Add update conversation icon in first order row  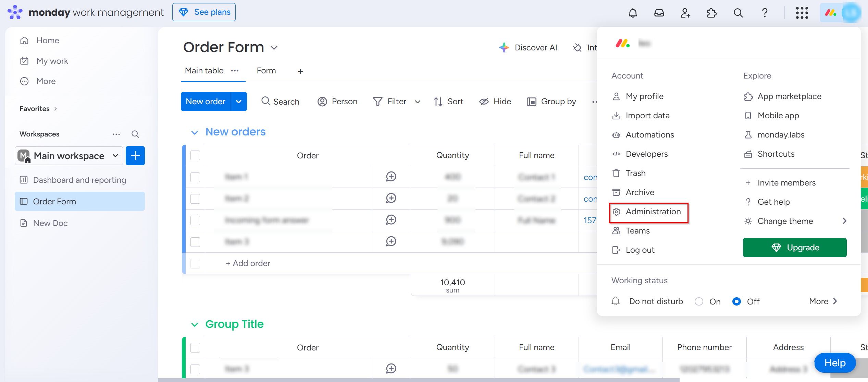click(x=391, y=177)
